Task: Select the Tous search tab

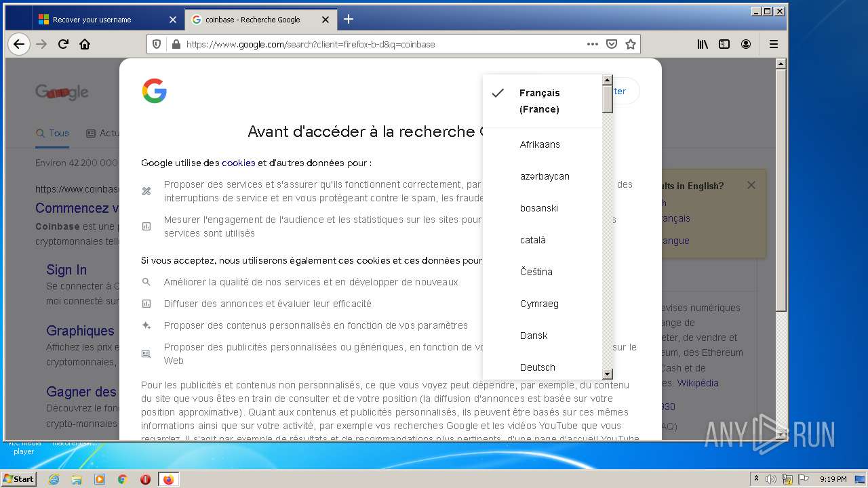Action: (x=52, y=133)
